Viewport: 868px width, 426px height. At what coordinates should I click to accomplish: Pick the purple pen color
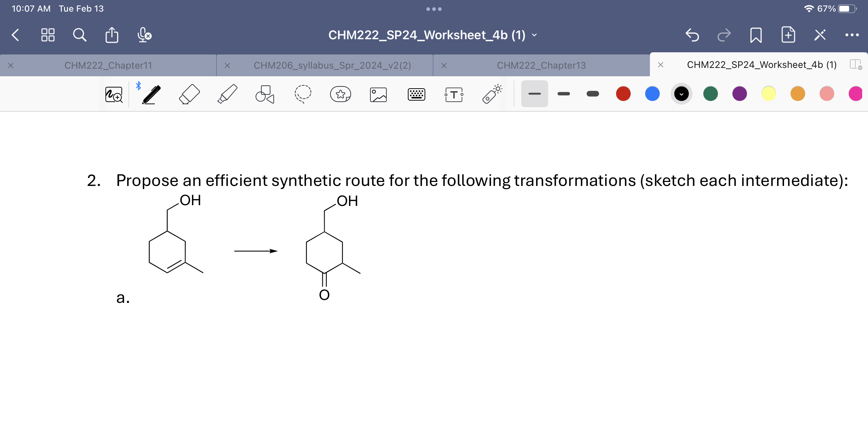click(x=740, y=94)
